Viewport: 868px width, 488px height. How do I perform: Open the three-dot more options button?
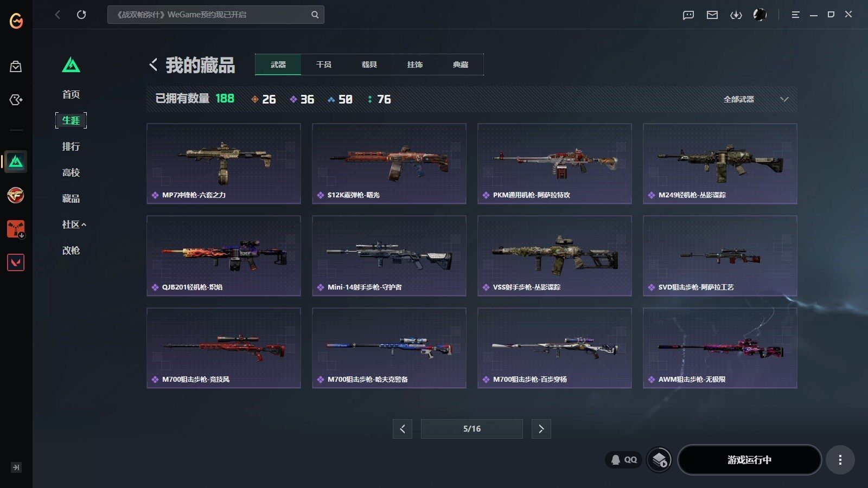(840, 460)
